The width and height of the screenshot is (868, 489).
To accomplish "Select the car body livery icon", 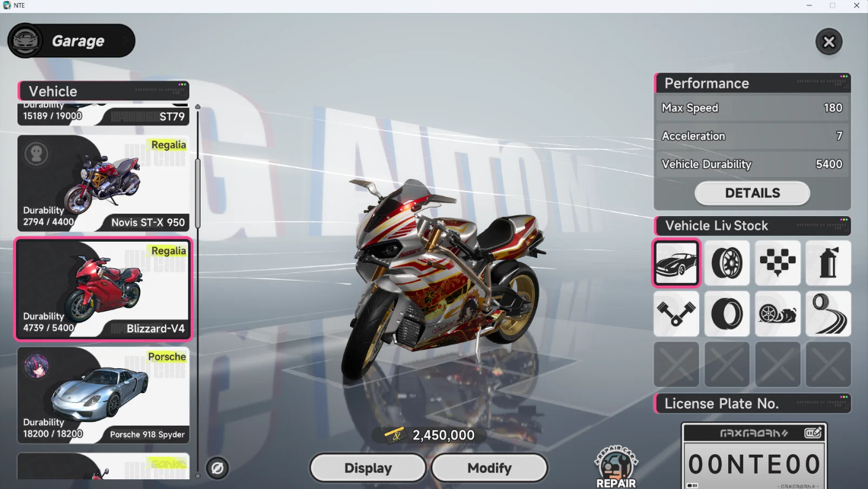I will pos(676,263).
